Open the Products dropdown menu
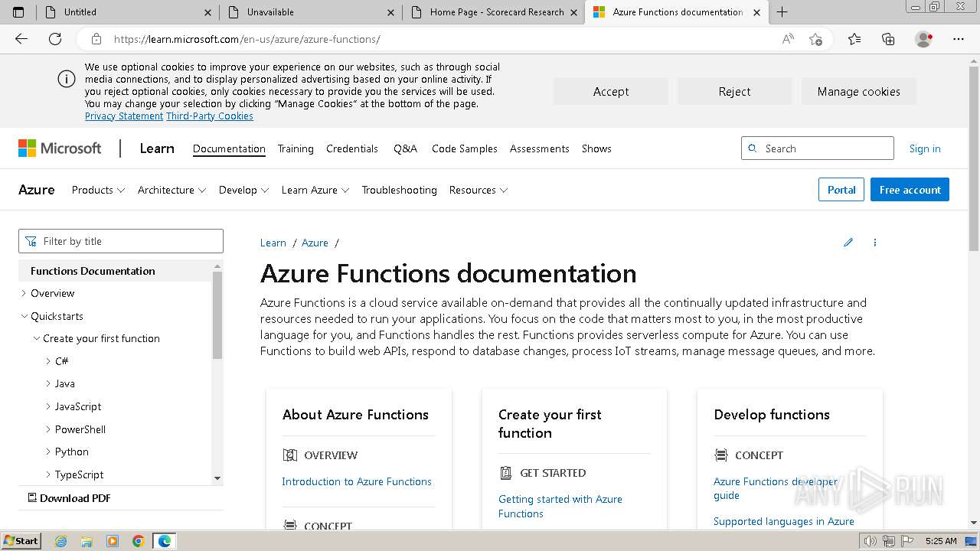Screen dimensions: 980x551 pos(98,190)
